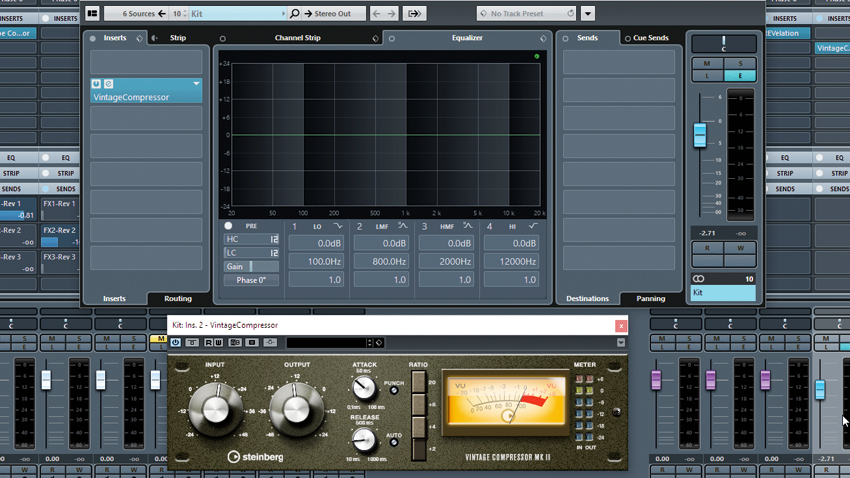Toggle the Channel Strip bypass circle
This screenshot has height=478, width=850.
tap(223, 38)
